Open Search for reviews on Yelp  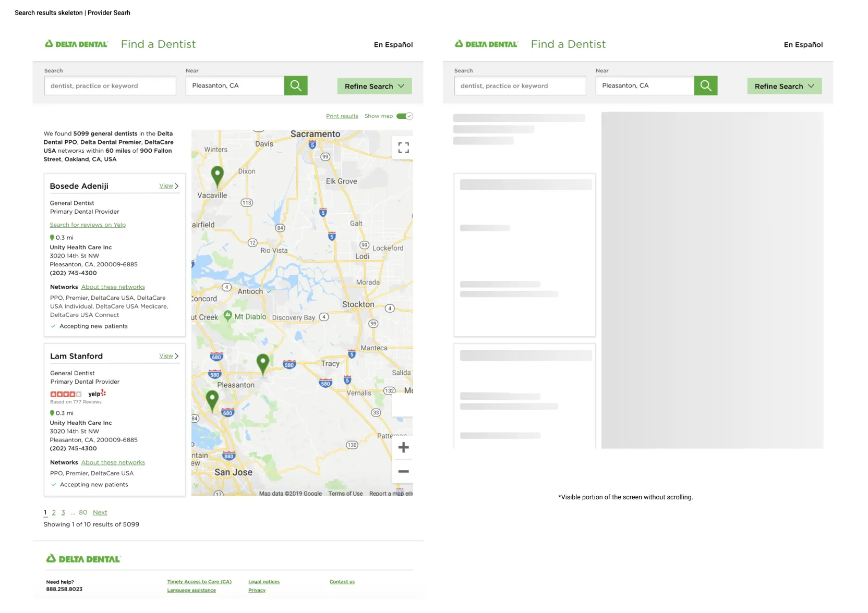coord(88,225)
